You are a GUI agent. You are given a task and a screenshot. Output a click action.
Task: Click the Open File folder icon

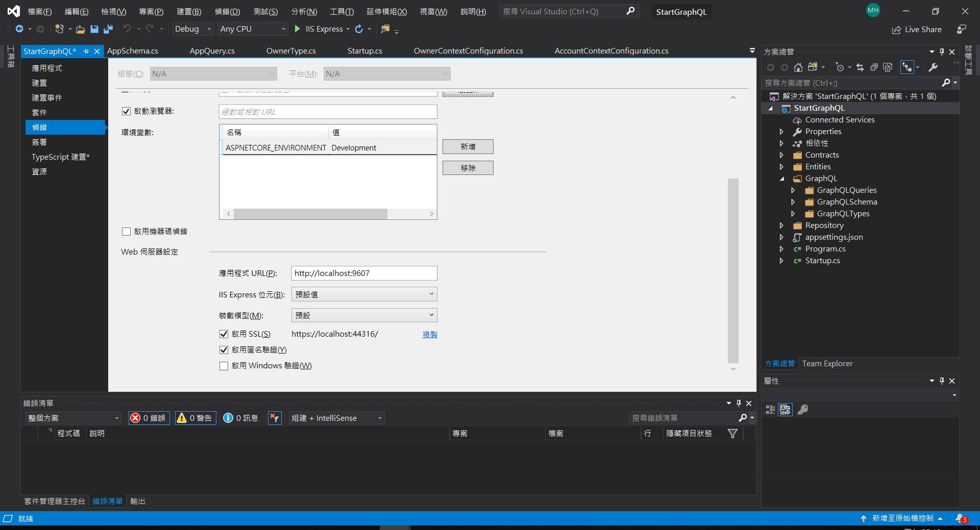(80, 29)
